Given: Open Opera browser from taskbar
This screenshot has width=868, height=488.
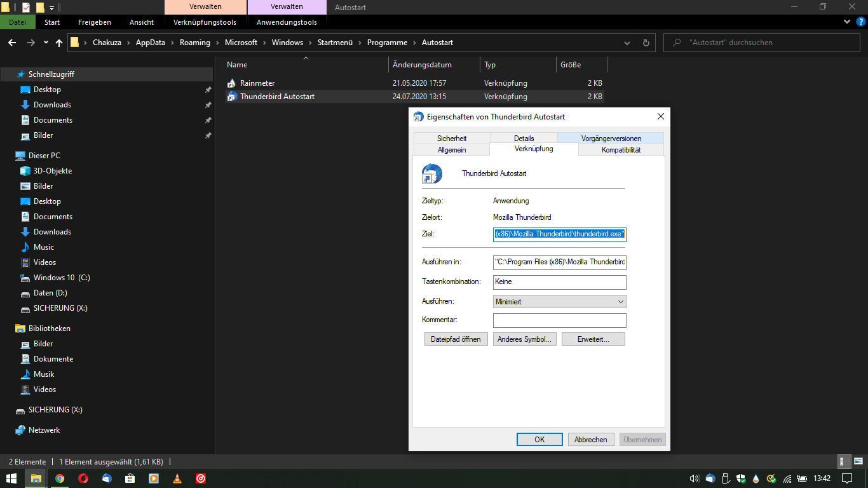Looking at the screenshot, I should pos(83,478).
